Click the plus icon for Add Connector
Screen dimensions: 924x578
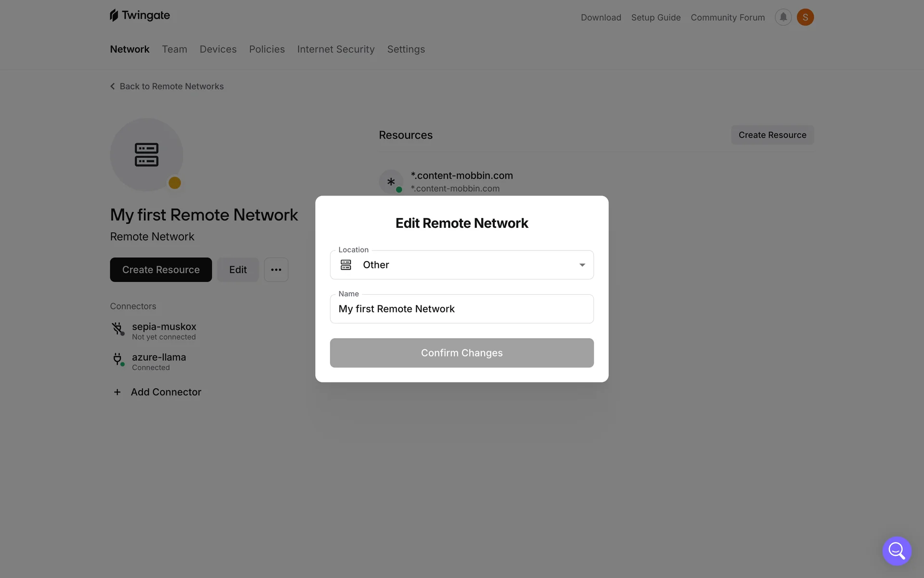pos(117,392)
